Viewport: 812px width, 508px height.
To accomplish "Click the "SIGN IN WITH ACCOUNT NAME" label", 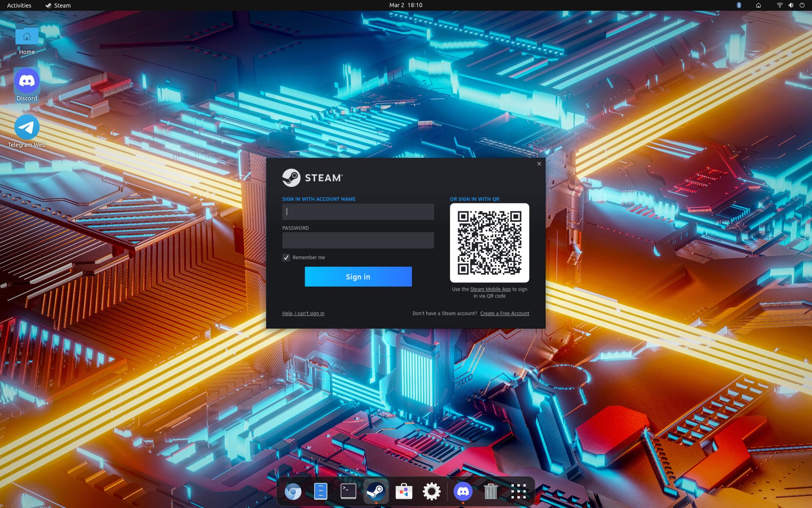I will [318, 199].
